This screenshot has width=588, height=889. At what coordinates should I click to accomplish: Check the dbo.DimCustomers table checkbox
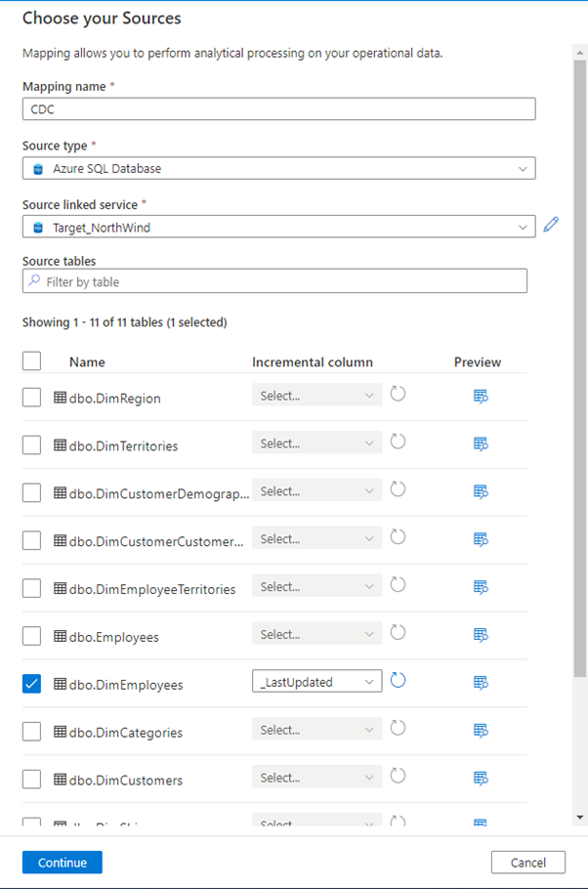coord(32,779)
